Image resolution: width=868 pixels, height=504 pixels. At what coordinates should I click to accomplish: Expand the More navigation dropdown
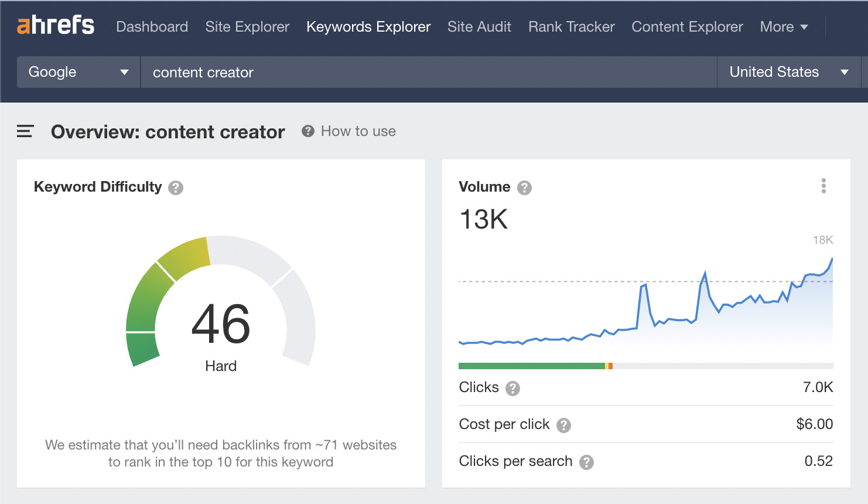coord(784,26)
